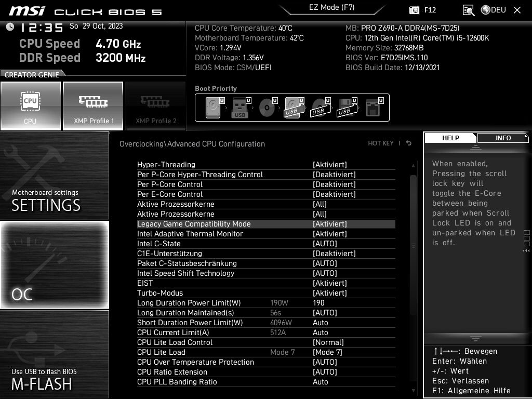Select the hard disk boot device icon
Screen dimensions: 532x399
point(215,108)
